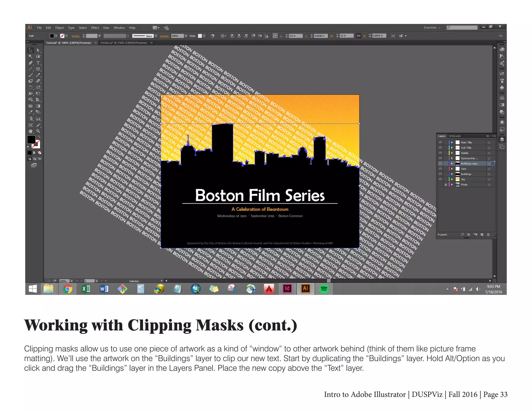Open the Essentials workspace dropdown
Image resolution: width=532 pixels, height=411 pixels.
(x=432, y=28)
